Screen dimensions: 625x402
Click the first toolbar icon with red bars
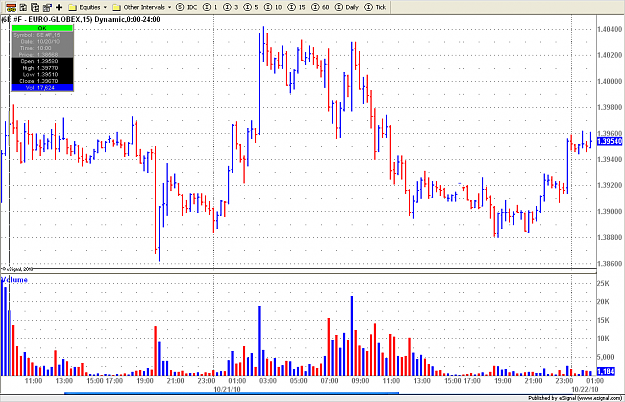tap(11, 7)
